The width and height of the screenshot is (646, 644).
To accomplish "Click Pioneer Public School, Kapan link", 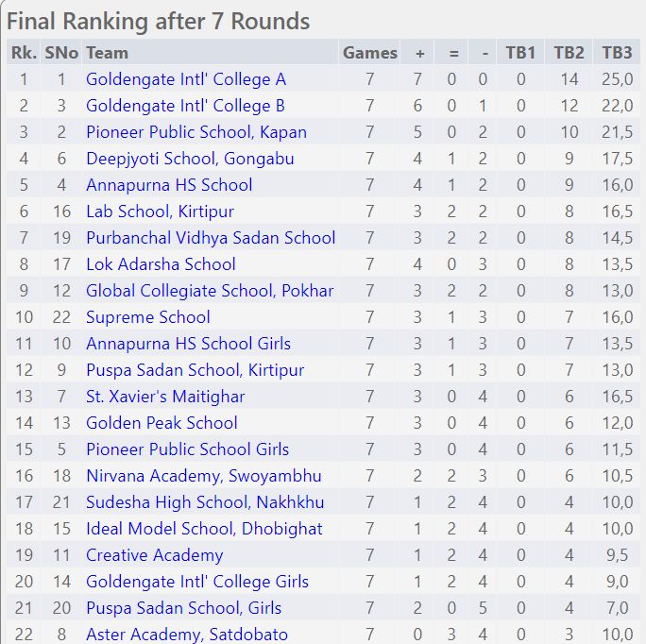I will [196, 132].
